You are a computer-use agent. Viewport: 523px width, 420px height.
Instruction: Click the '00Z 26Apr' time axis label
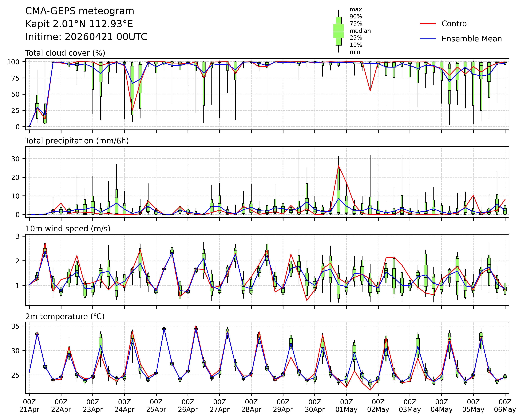[x=188, y=406]
